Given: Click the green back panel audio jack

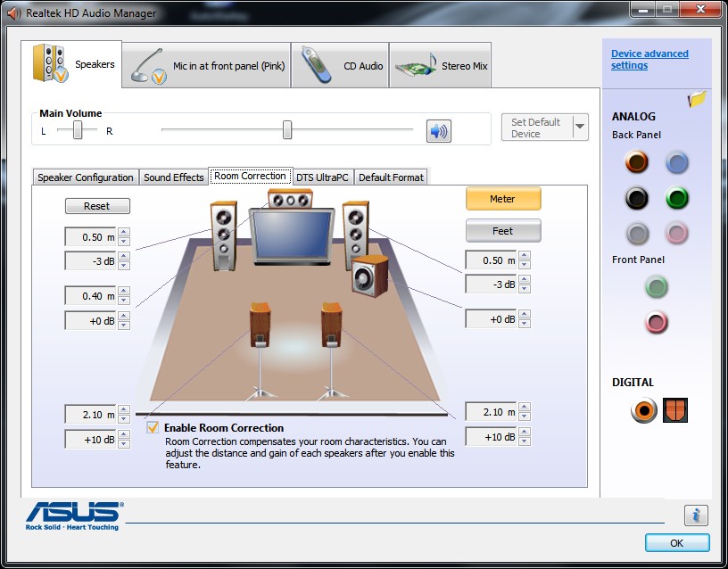Looking at the screenshot, I should point(677,198).
